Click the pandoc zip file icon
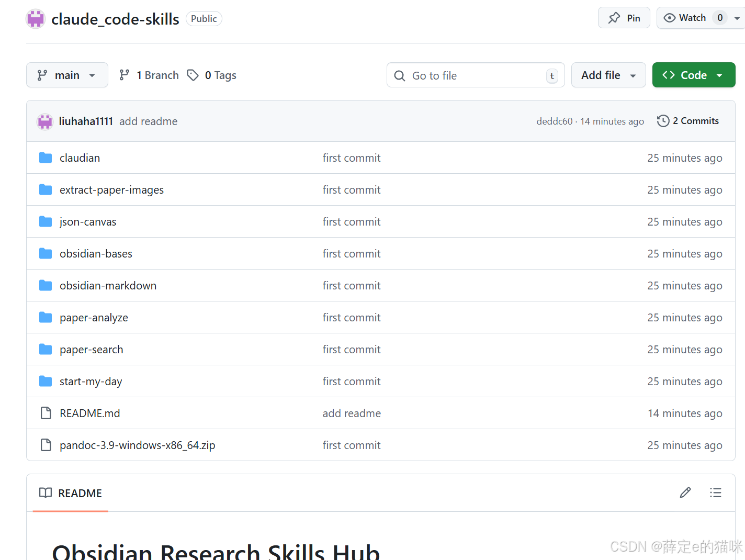Image resolution: width=745 pixels, height=560 pixels. click(x=46, y=445)
